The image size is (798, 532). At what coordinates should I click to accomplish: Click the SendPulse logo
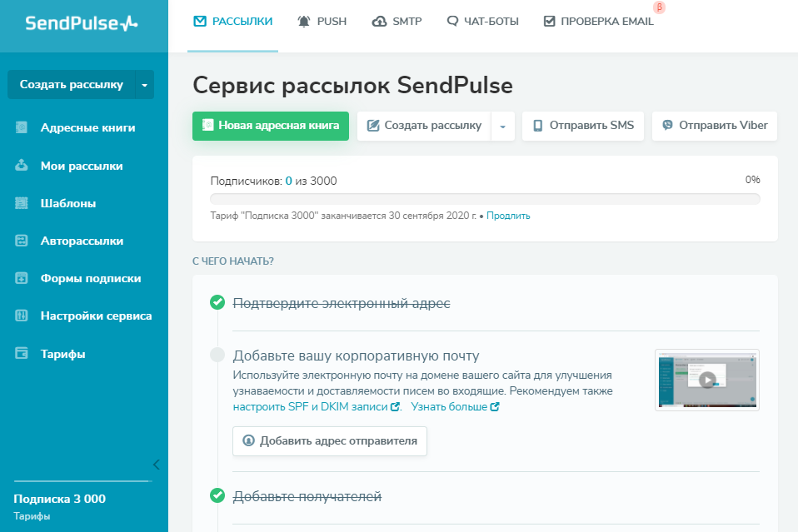tap(81, 23)
